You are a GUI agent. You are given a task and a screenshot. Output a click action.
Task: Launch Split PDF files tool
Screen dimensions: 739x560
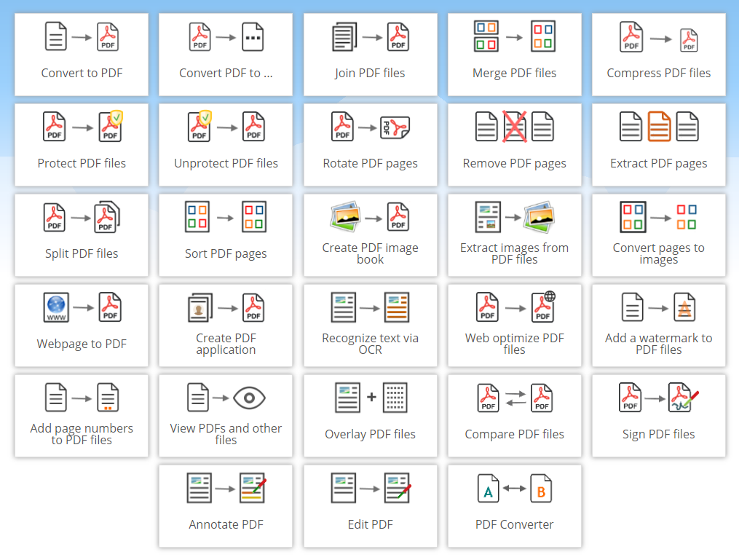82,235
